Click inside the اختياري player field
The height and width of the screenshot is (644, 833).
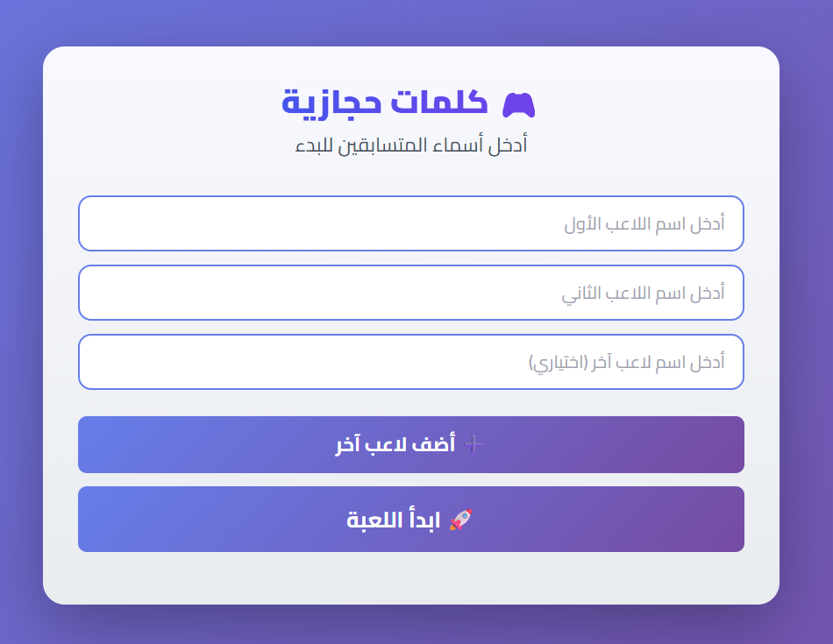[412, 362]
